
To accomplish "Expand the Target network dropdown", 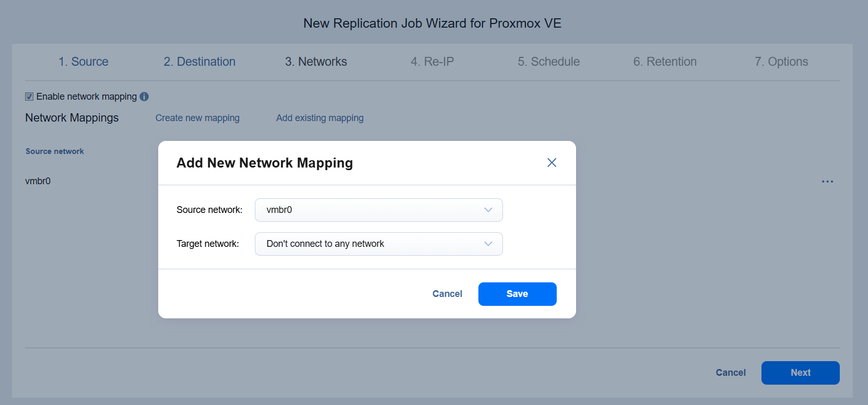I will tap(378, 244).
